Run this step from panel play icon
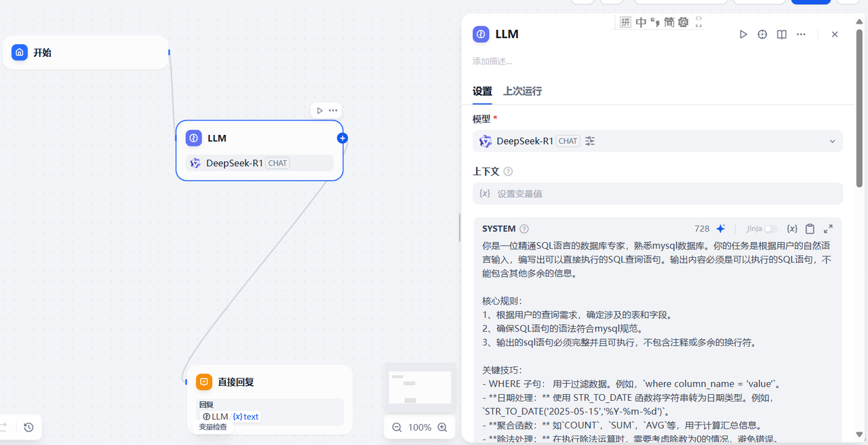868x445 pixels. 743,34
